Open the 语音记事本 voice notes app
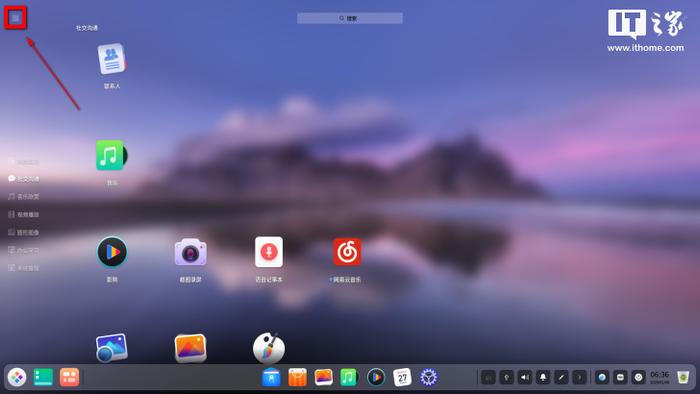 [269, 252]
